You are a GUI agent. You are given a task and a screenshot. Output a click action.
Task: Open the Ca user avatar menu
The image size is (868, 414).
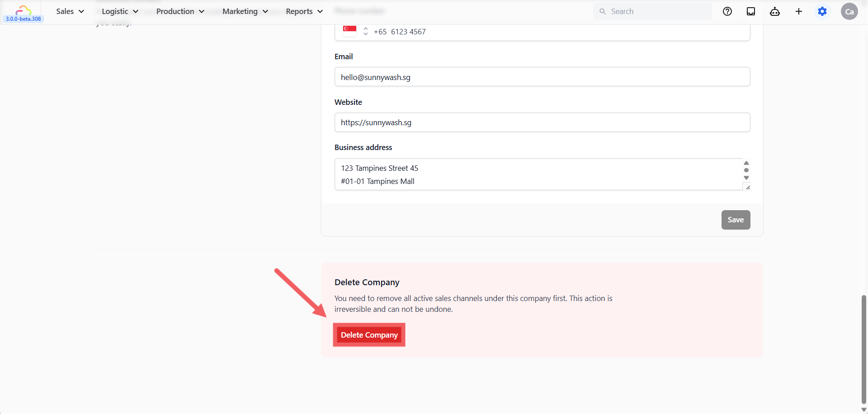(x=849, y=11)
